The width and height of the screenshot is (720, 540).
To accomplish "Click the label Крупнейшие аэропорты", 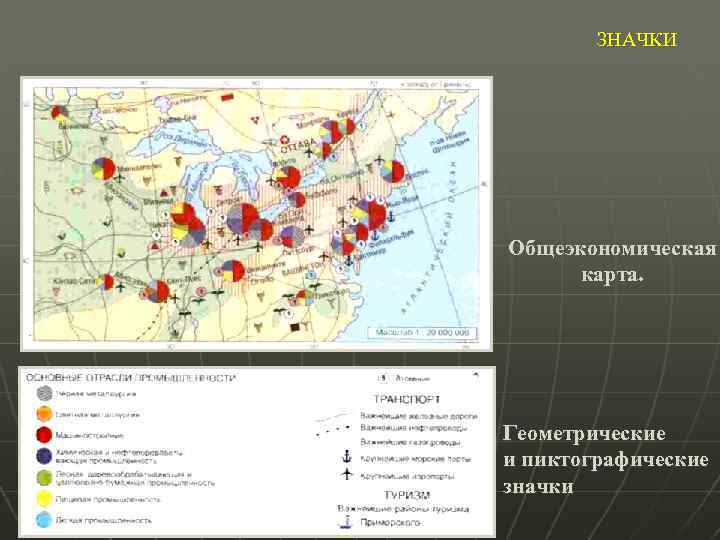I will pyautogui.click(x=407, y=476).
